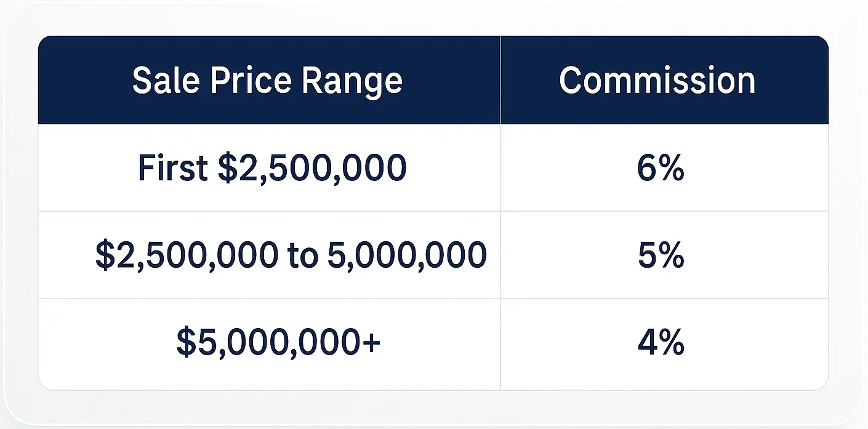This screenshot has height=429, width=868.
Task: Select the 5% commission cell
Action: click(661, 255)
